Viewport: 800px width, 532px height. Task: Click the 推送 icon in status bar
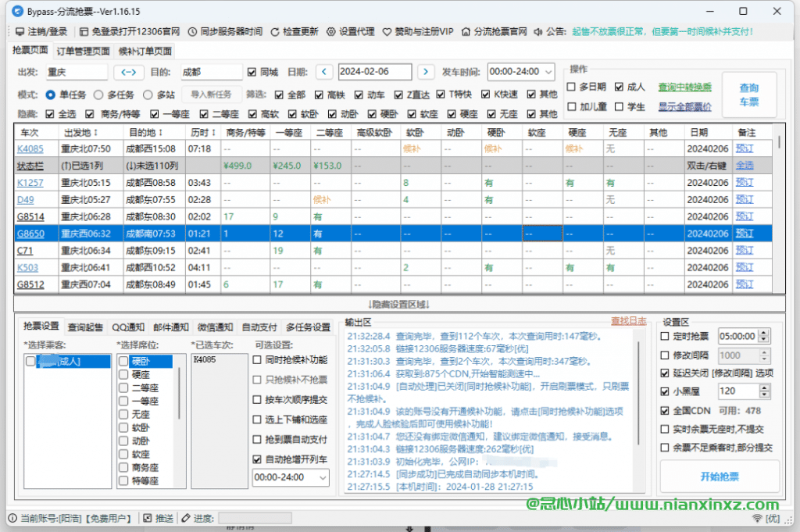(x=148, y=518)
